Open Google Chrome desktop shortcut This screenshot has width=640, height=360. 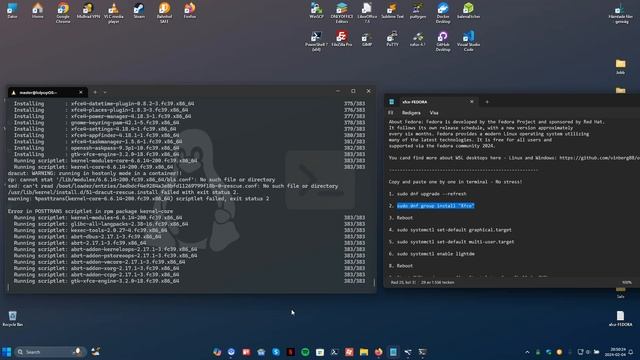pos(63,13)
